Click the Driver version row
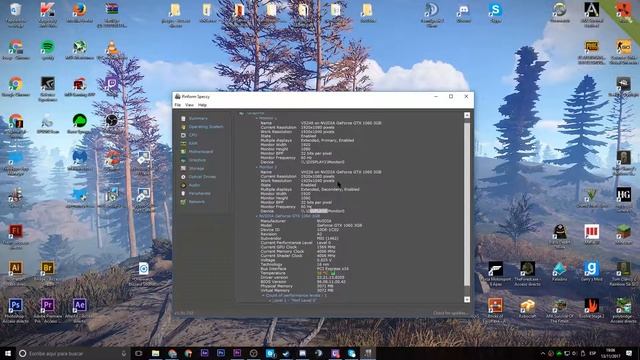 (303, 278)
